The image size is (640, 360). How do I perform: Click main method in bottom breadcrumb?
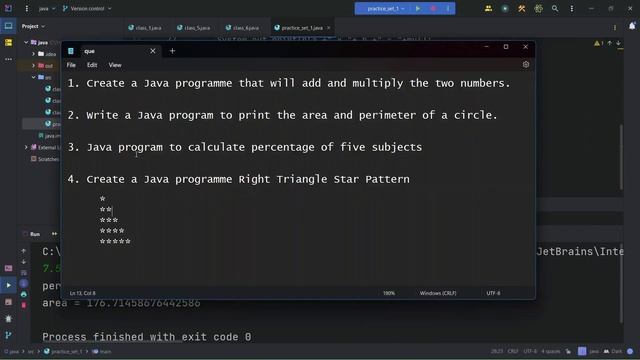pos(102,351)
